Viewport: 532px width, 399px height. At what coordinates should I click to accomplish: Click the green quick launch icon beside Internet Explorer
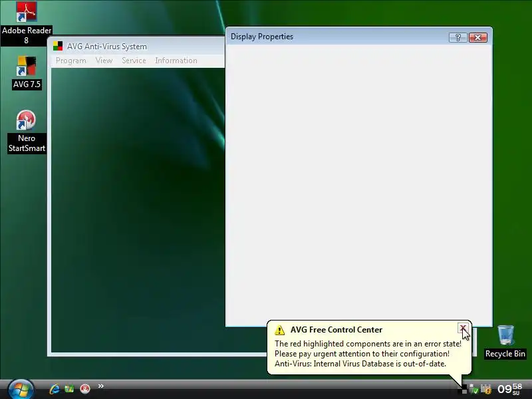tap(69, 388)
